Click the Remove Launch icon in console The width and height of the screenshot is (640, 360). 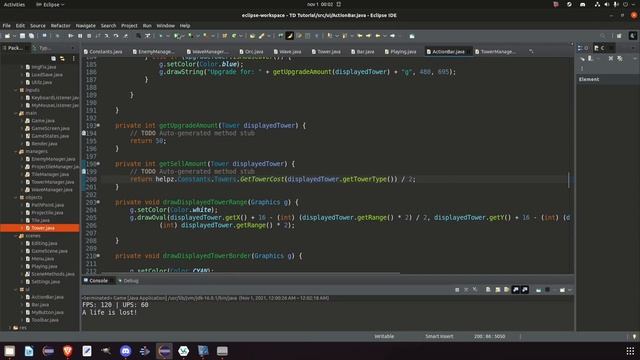click(466, 290)
